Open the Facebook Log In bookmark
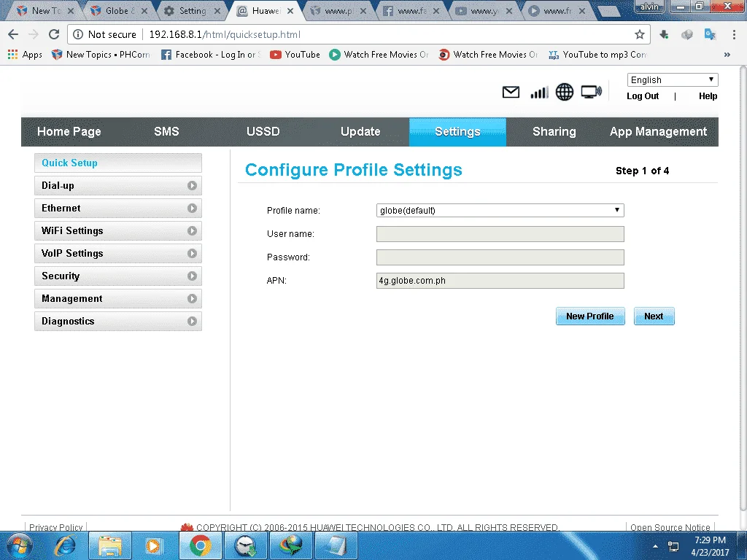The image size is (747, 560). tap(211, 55)
